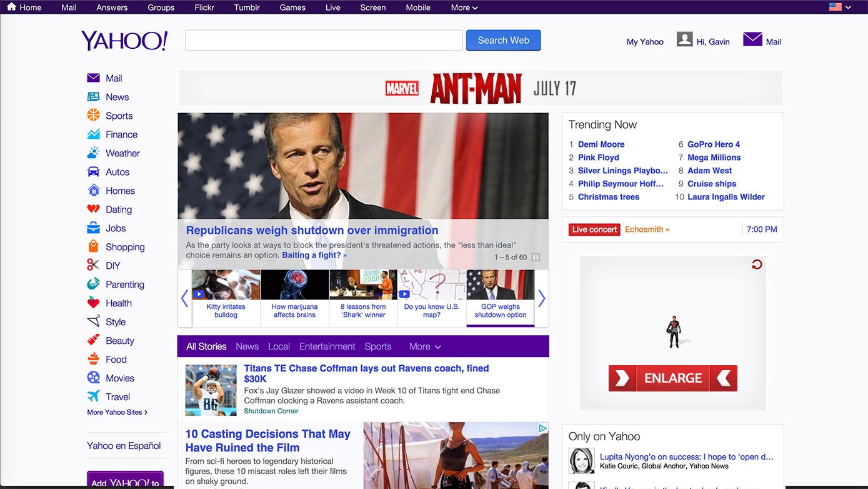Image resolution: width=868 pixels, height=489 pixels.
Task: Expand the More menu in top navigation bar
Action: 464,8
